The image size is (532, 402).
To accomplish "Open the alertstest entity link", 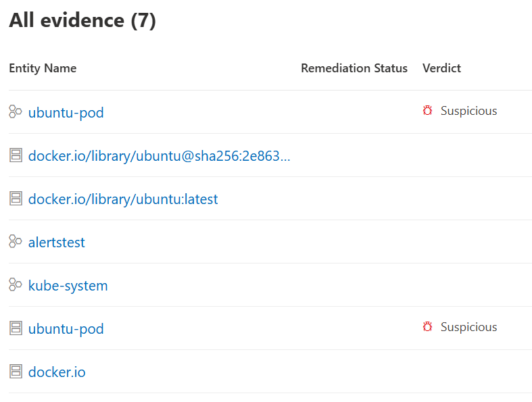I will pyautogui.click(x=56, y=243).
